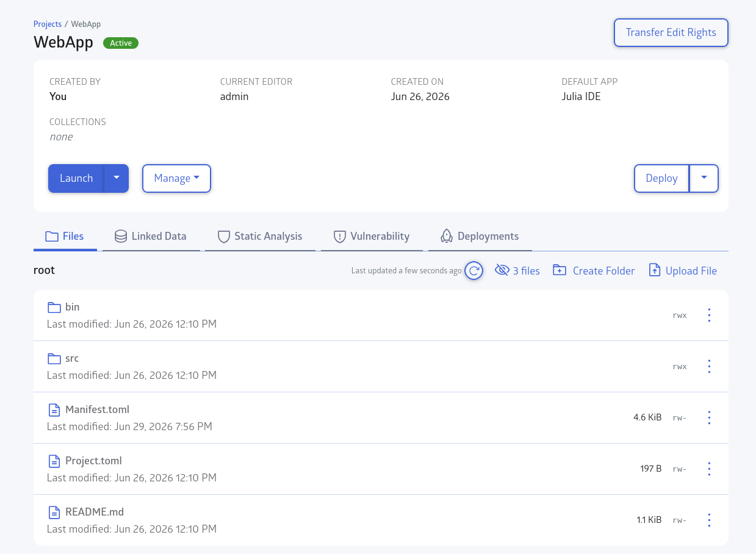Toggle the hidden 3 files eye icon
Viewport: 756px width, 554px height.
(502, 270)
